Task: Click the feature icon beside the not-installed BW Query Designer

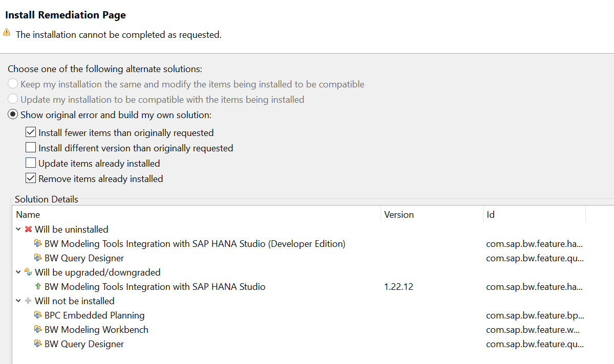Action: [x=38, y=344]
